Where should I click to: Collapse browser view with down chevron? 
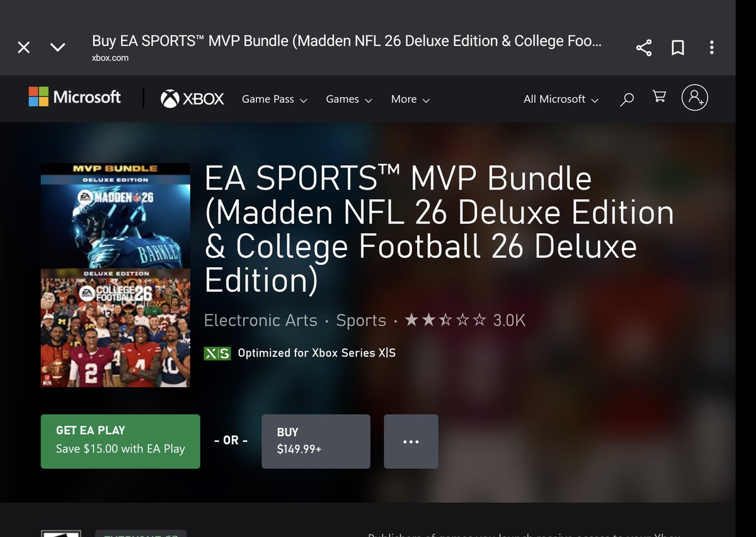click(57, 47)
